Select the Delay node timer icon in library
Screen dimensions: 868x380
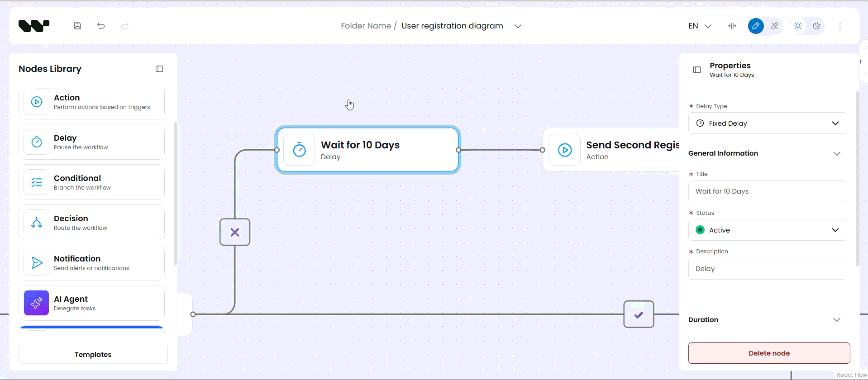(37, 142)
